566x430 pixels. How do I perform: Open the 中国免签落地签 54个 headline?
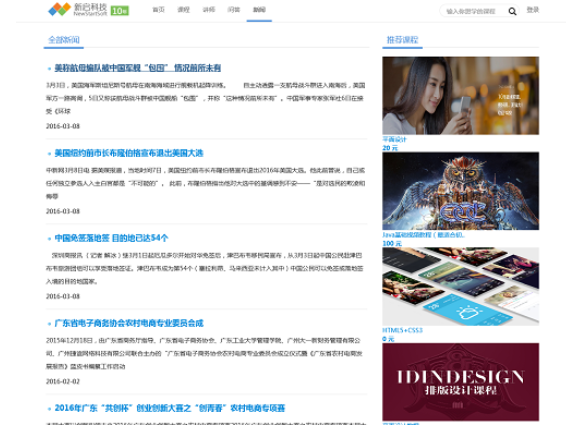(x=112, y=238)
